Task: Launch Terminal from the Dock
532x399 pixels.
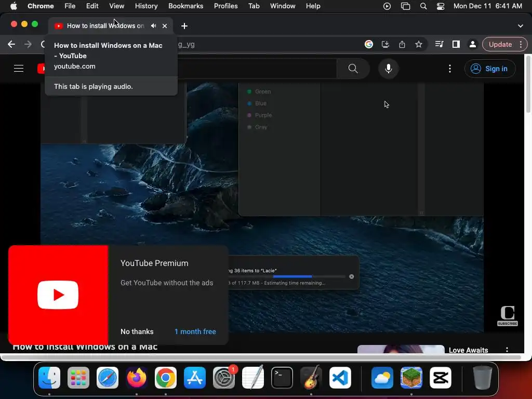Action: pos(282,378)
